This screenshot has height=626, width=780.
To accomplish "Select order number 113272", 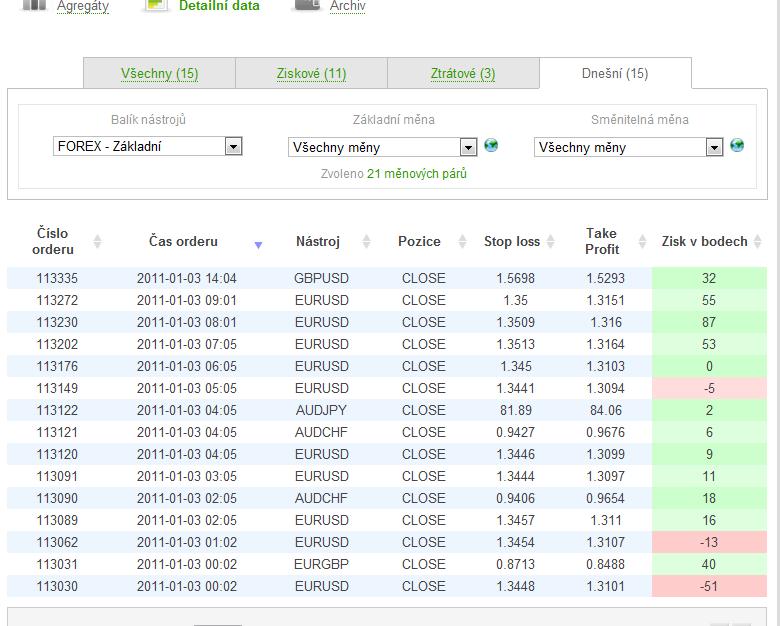I will [x=57, y=300].
